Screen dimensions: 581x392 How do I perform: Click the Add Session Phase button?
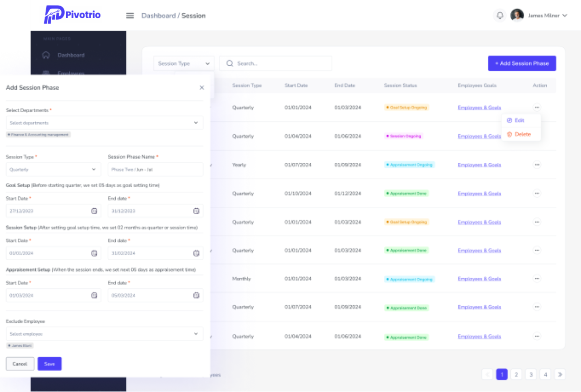pos(522,63)
